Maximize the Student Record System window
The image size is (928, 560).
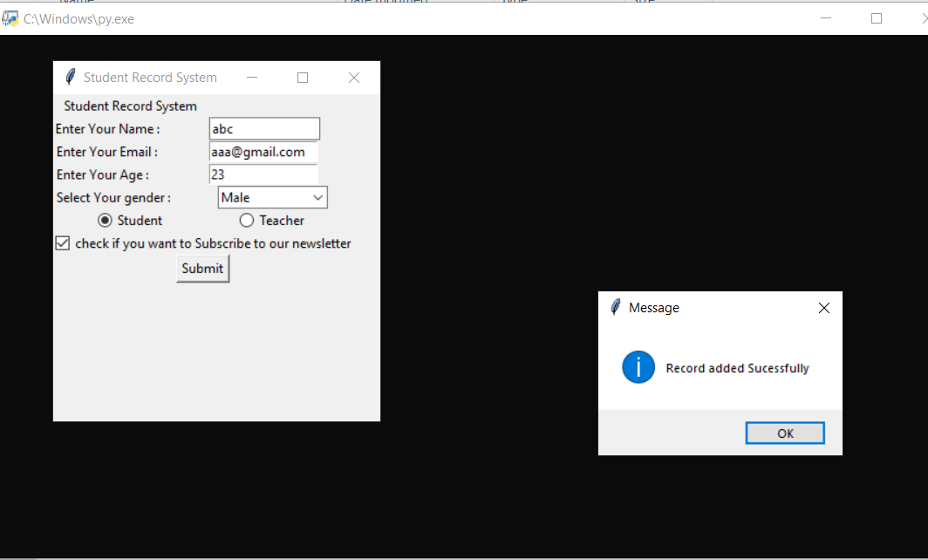coord(302,78)
